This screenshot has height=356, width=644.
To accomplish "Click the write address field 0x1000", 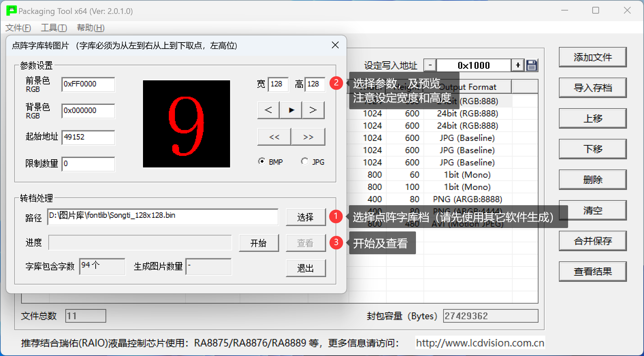I will [474, 65].
